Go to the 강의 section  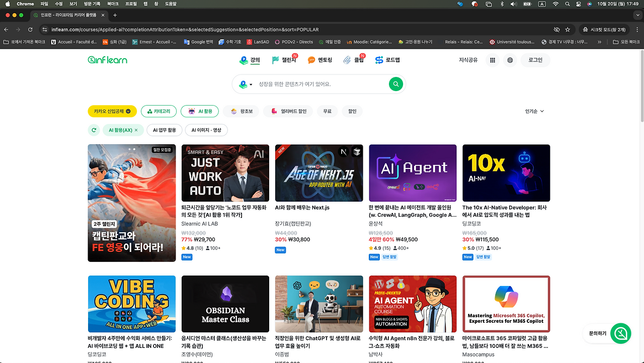coord(250,60)
